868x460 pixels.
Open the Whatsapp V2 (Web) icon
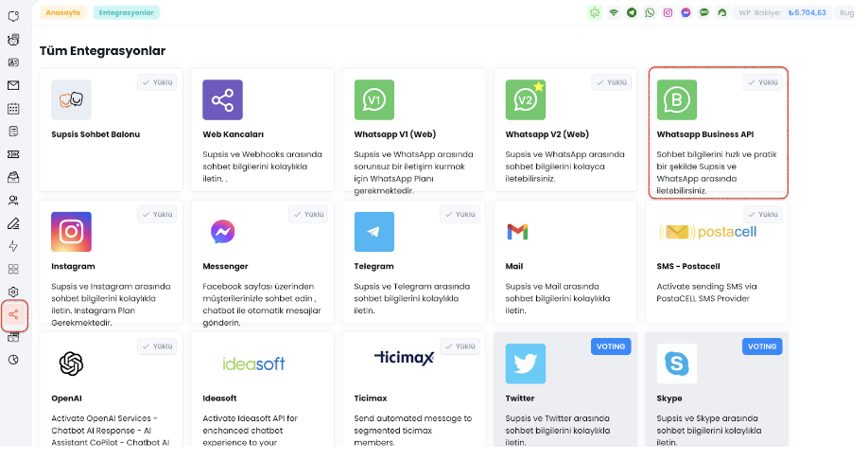pos(526,99)
